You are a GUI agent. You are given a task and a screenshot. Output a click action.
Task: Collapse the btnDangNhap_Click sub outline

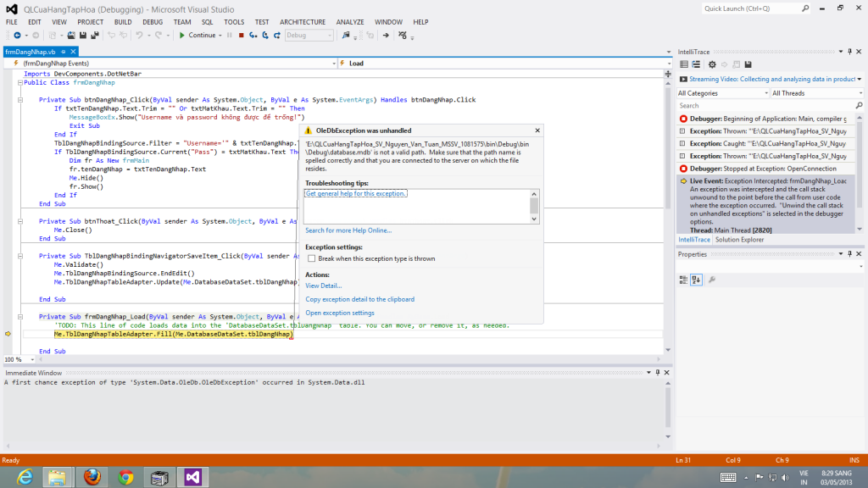[x=20, y=100]
